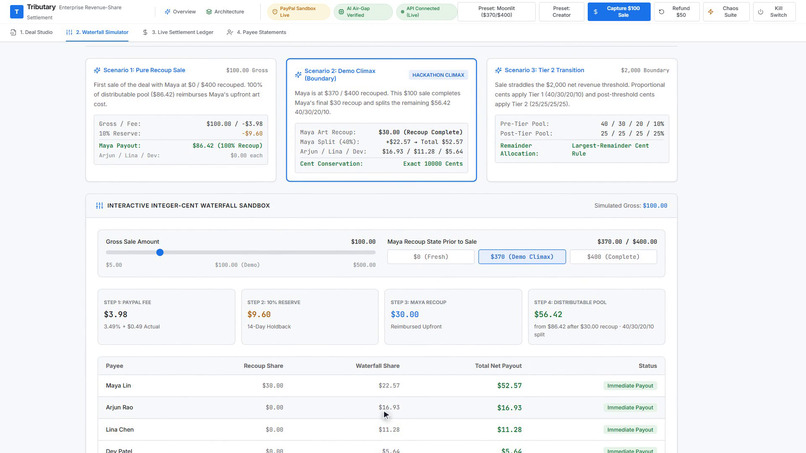Click the AI Air-Gap Verified badge
Image resolution: width=806 pixels, height=453 pixels.
(x=363, y=12)
